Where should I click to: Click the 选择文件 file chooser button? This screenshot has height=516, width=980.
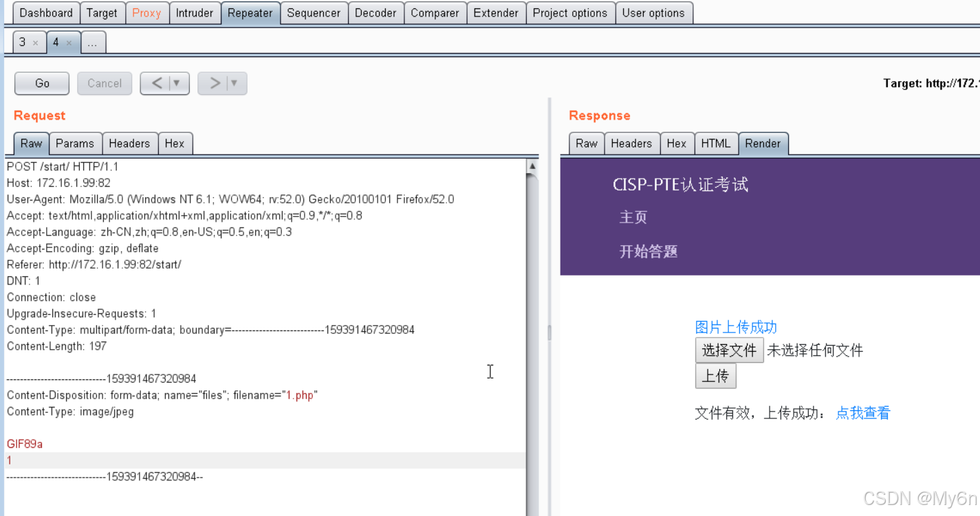pyautogui.click(x=729, y=350)
